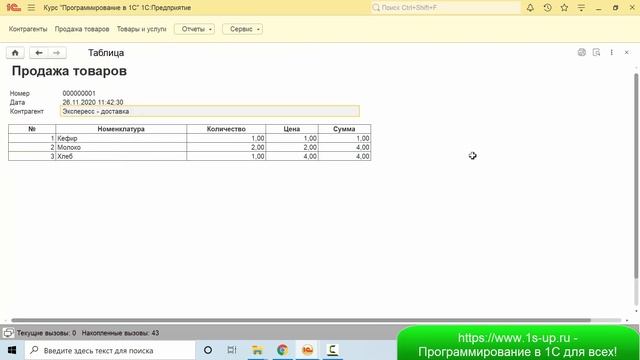Go to the home page icon
This screenshot has height=360, width=640.
point(15,53)
